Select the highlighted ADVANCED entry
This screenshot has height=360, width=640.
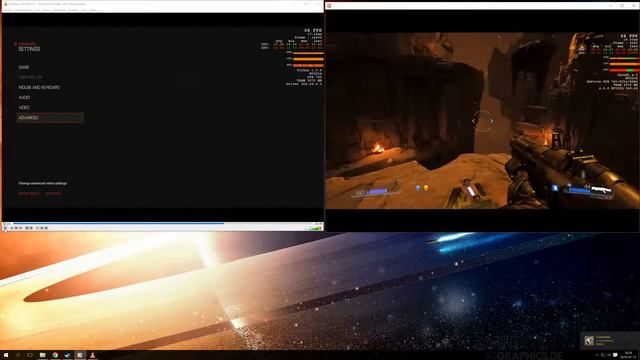click(50, 118)
